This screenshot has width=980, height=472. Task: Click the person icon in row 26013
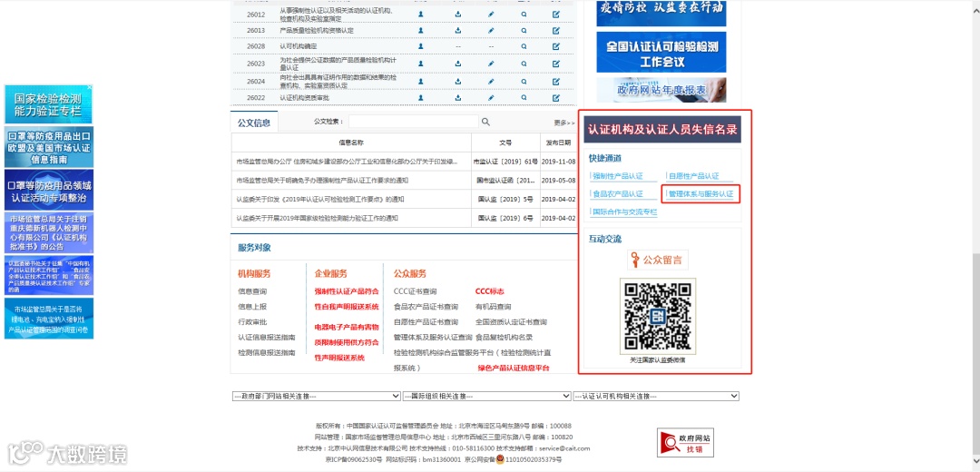coord(421,29)
